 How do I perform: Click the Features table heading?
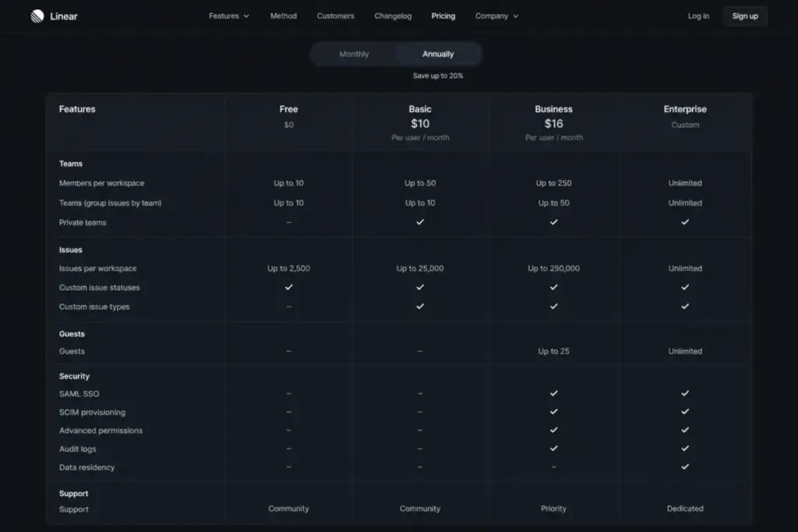[77, 109]
